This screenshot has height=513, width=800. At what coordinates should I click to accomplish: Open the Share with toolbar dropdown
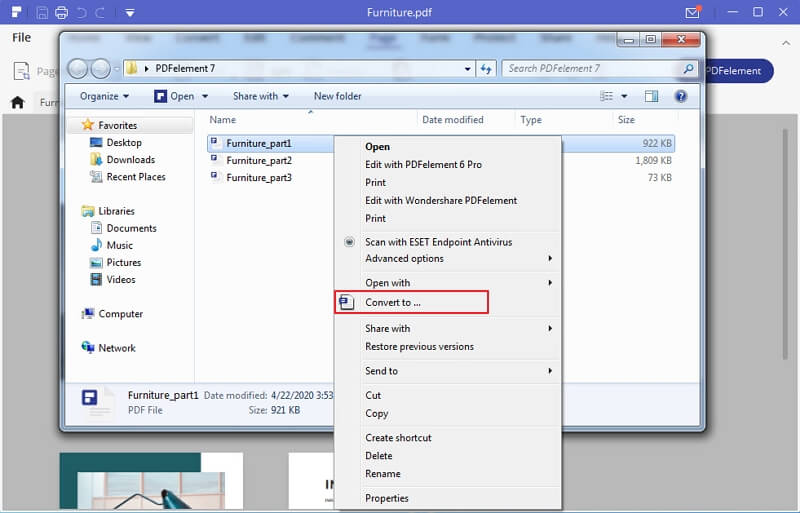click(x=261, y=96)
